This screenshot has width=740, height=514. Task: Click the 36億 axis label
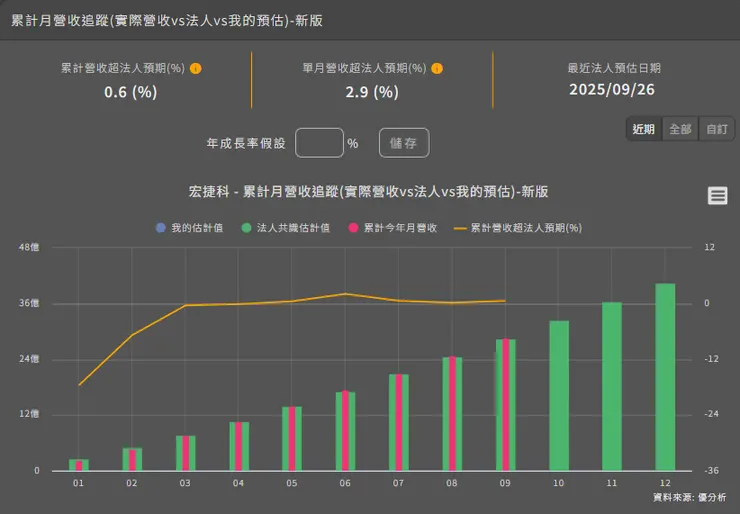29,303
